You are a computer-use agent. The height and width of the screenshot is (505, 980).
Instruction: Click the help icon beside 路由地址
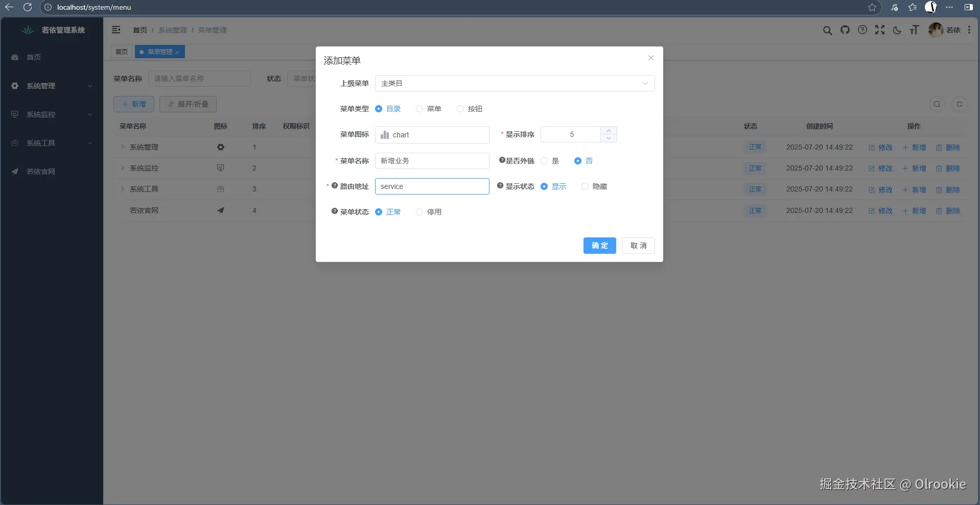pyautogui.click(x=335, y=186)
